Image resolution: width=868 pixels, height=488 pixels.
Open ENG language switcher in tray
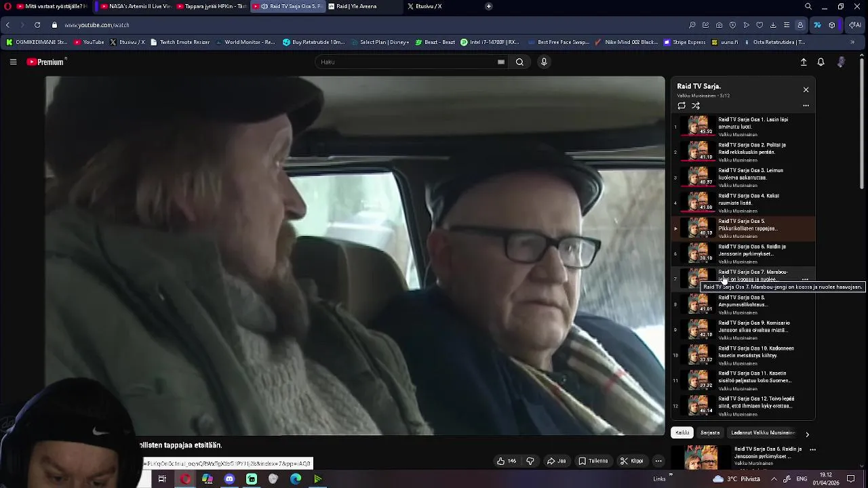pos(802,479)
